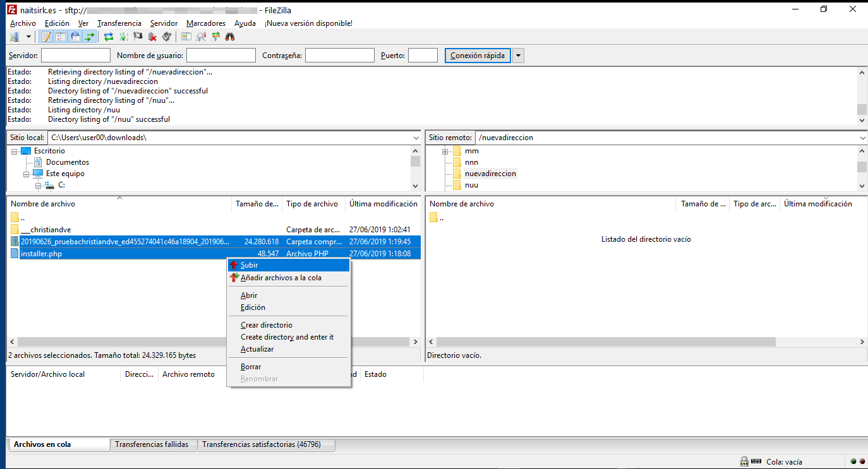Choose Subir from context menu
Image resolution: width=868 pixels, height=469 pixels.
[289, 265]
